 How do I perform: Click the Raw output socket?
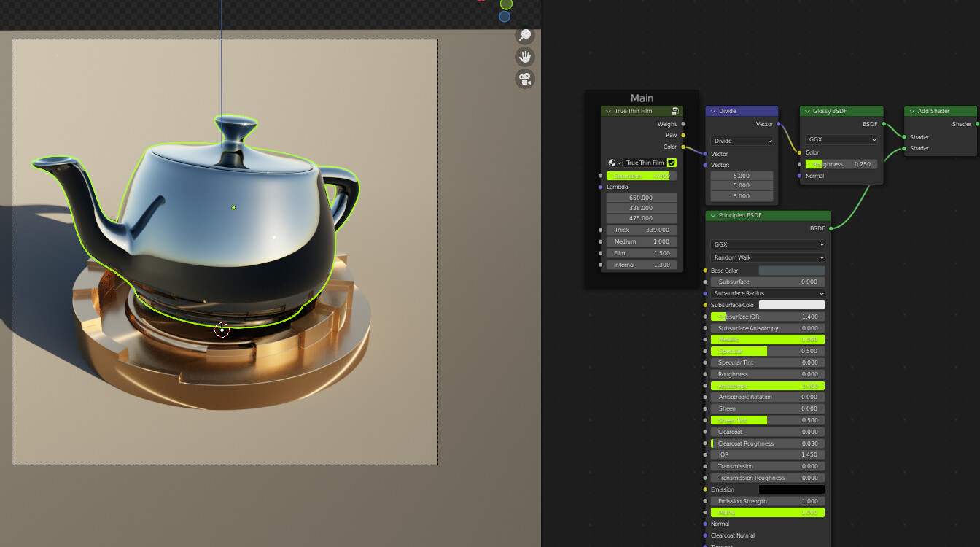[x=683, y=135]
